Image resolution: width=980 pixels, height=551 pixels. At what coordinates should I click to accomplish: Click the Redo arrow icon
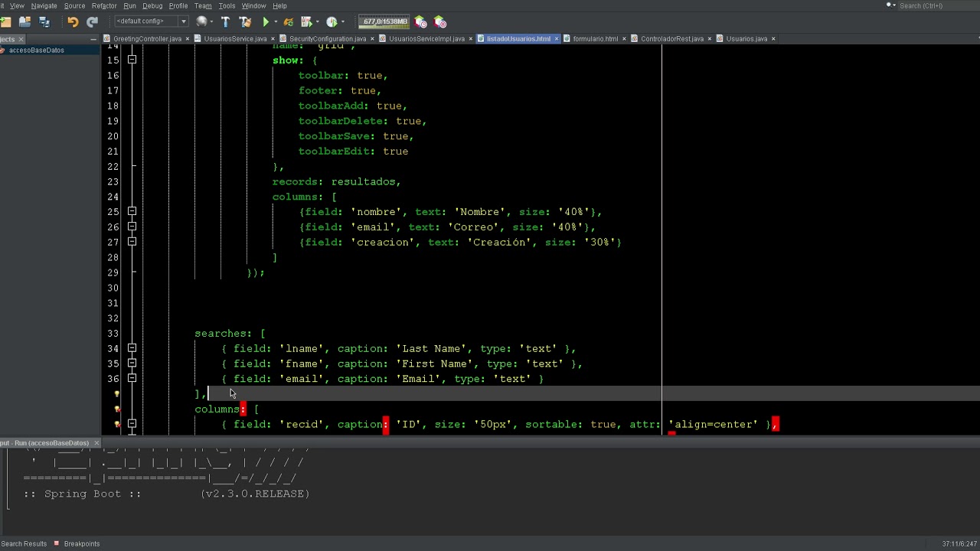92,22
